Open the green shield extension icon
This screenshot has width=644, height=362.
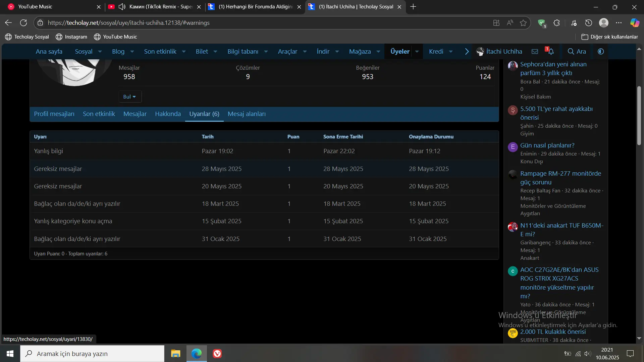[542, 23]
